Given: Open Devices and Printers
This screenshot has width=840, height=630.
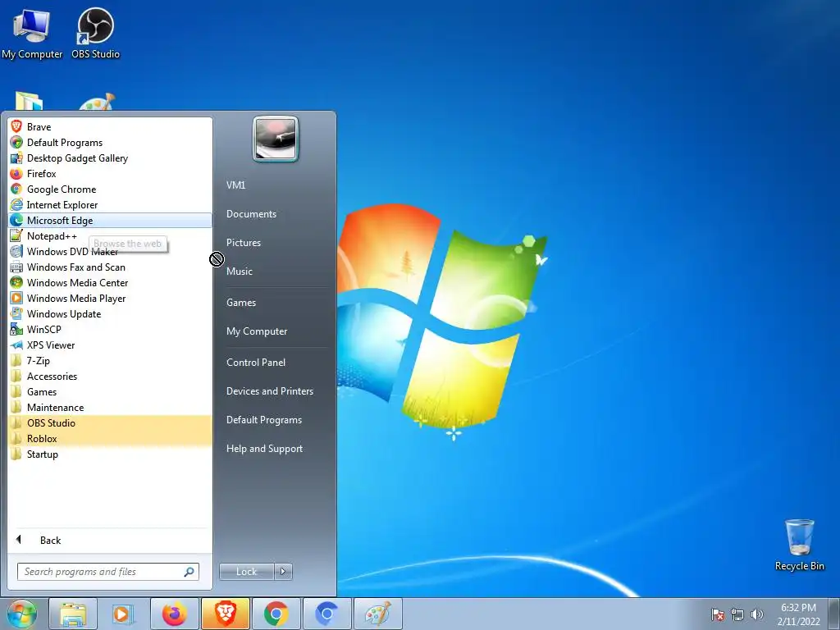Looking at the screenshot, I should [274, 391].
